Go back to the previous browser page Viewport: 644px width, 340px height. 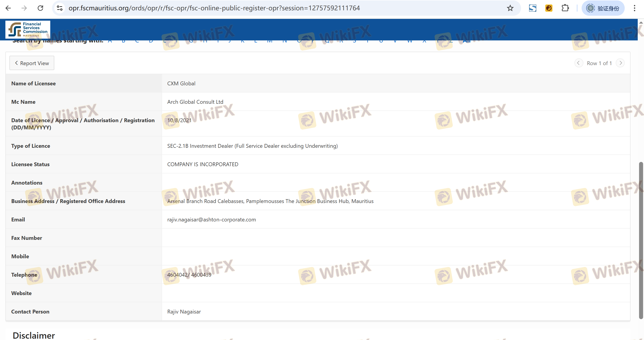pyautogui.click(x=8, y=8)
